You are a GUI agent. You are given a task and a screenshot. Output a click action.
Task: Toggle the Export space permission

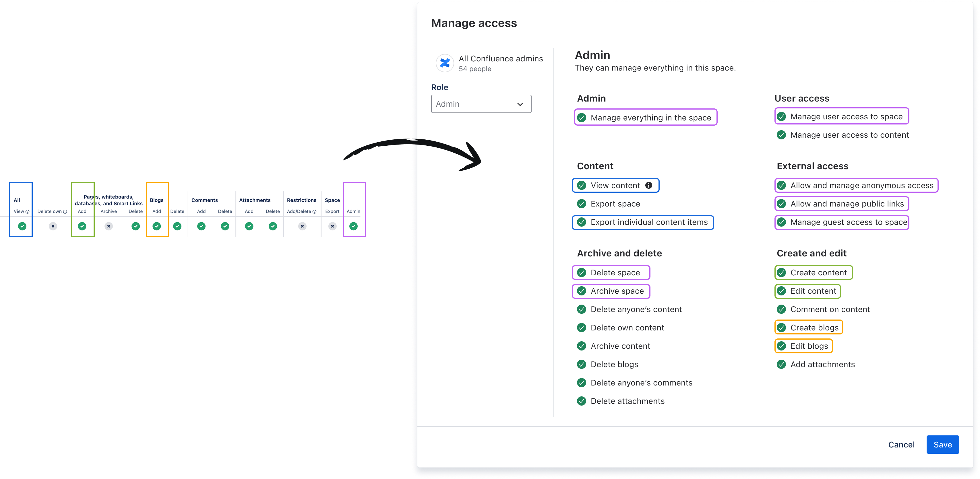[581, 204]
